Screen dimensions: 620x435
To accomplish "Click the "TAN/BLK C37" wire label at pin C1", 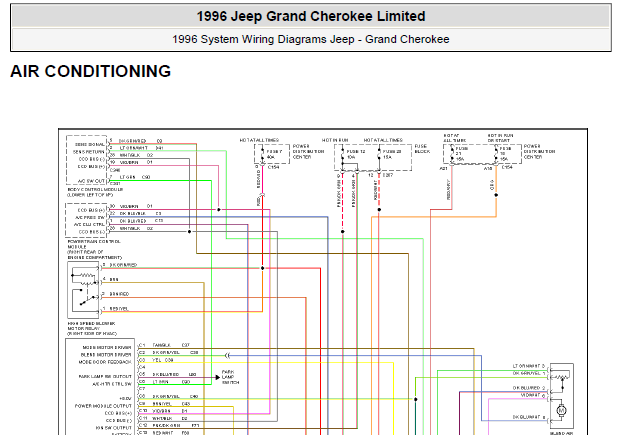I will tap(171, 345).
